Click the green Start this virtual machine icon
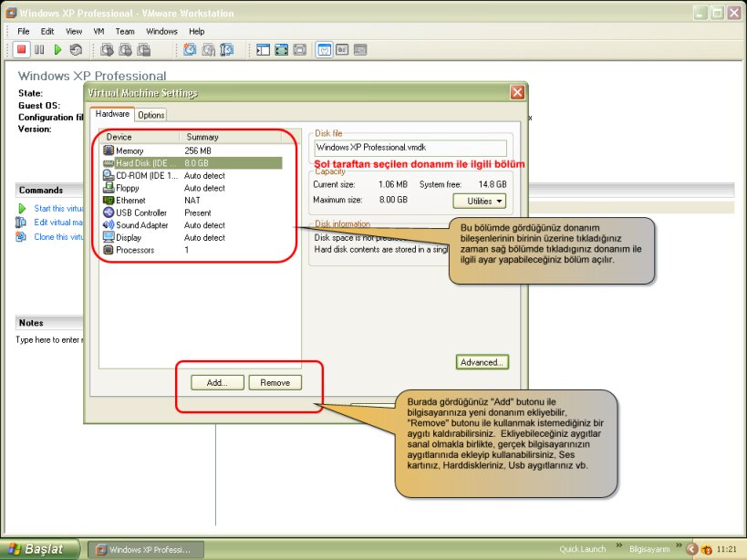 pos(22,208)
